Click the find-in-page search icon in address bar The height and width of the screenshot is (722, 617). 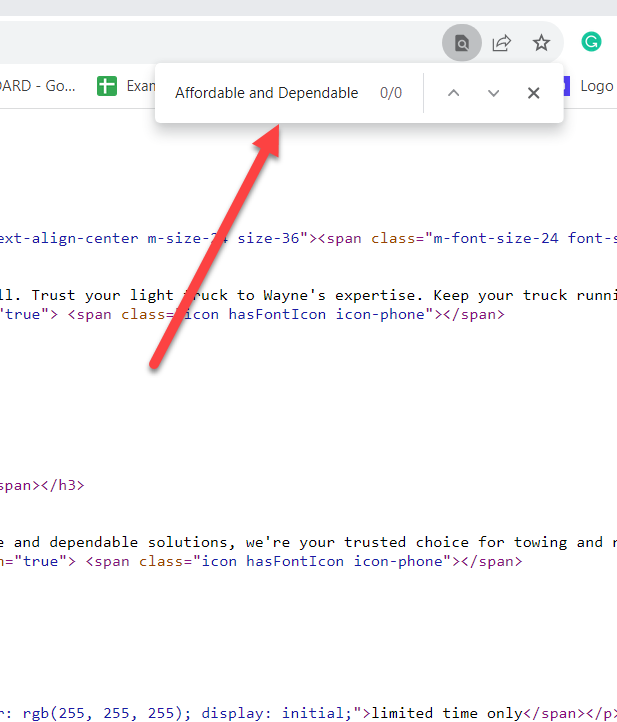[x=462, y=43]
